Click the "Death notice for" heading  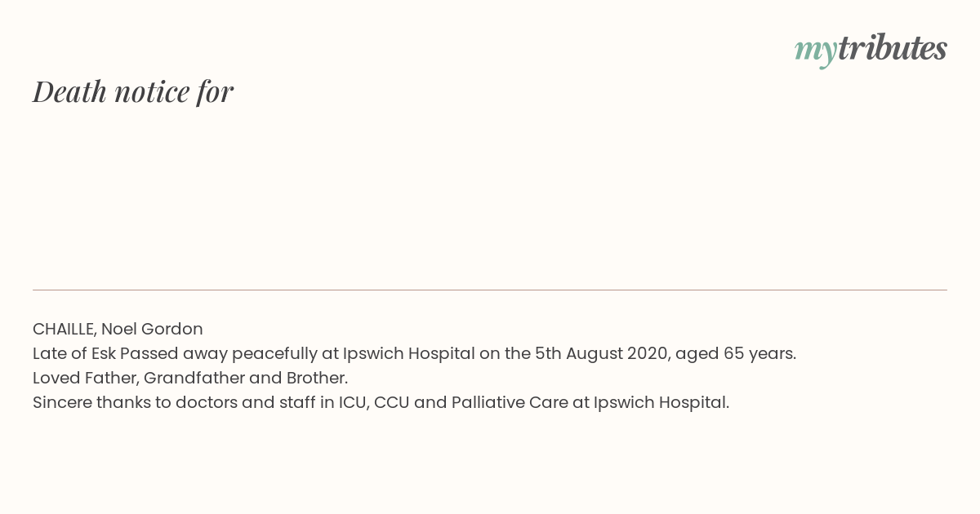click(133, 91)
